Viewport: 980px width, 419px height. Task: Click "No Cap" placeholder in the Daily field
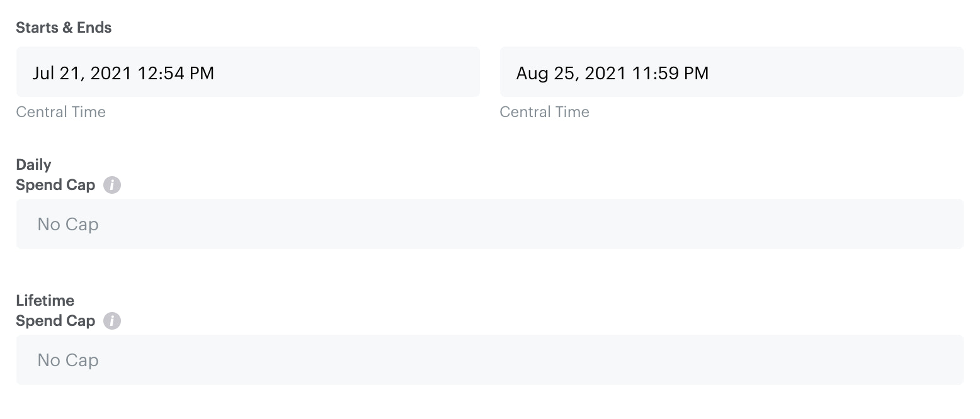point(68,225)
